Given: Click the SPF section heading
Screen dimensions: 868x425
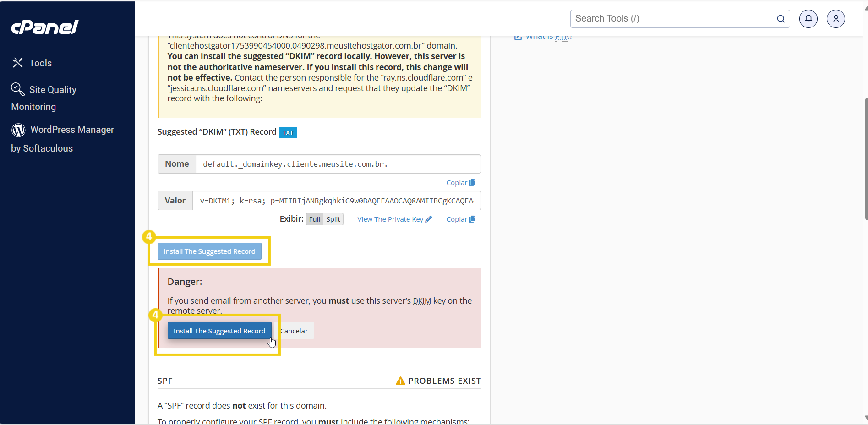Looking at the screenshot, I should 165,381.
